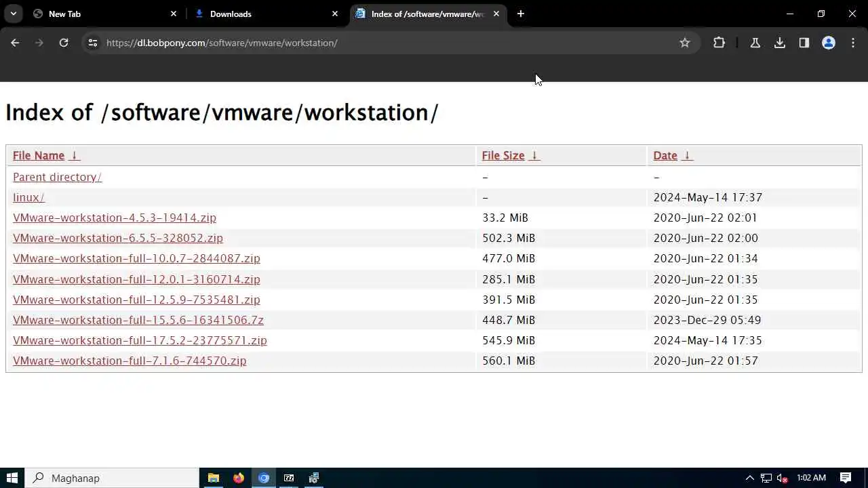This screenshot has width=868, height=488.
Task: Open a new browser tab
Action: [x=521, y=14]
